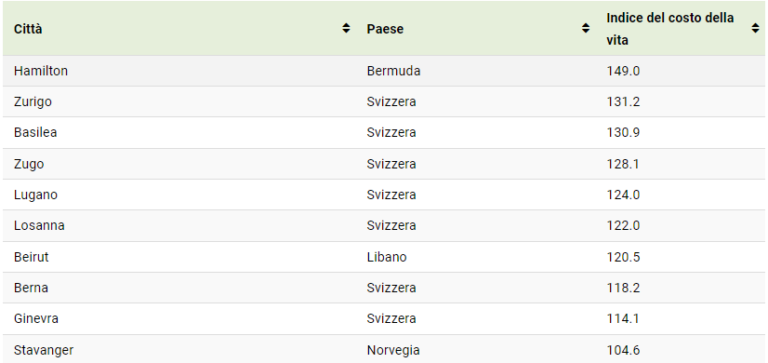This screenshot has width=768, height=363.
Task: Select the Stavanger city cell
Action: 179,350
